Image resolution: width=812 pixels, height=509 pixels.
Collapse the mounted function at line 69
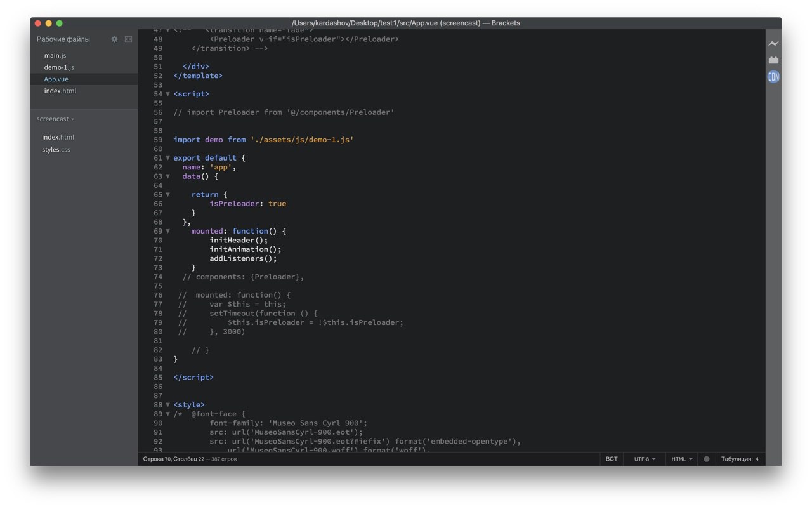[x=167, y=231]
